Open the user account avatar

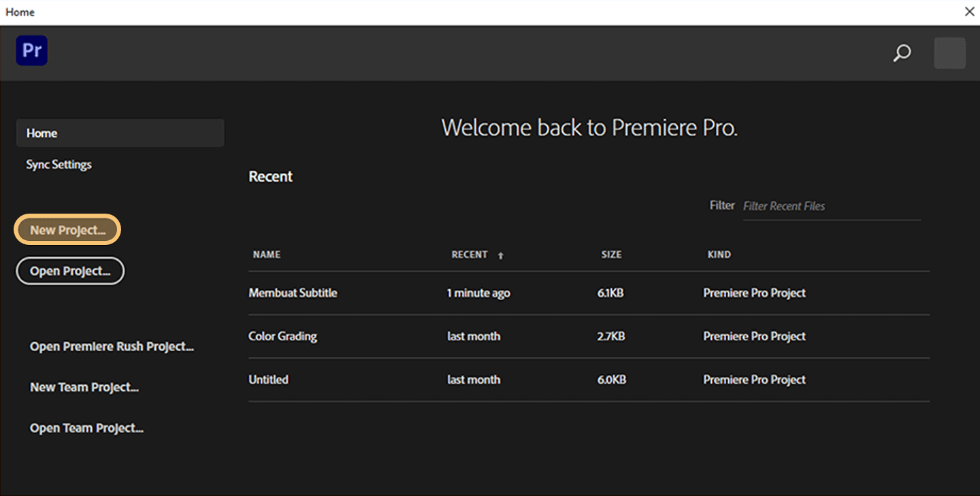(949, 53)
